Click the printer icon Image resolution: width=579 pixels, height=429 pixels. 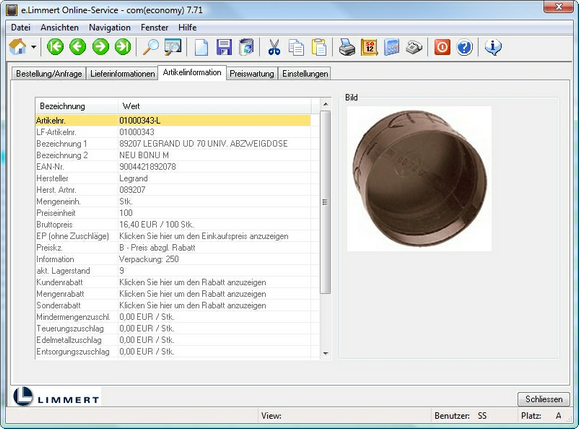coord(347,47)
